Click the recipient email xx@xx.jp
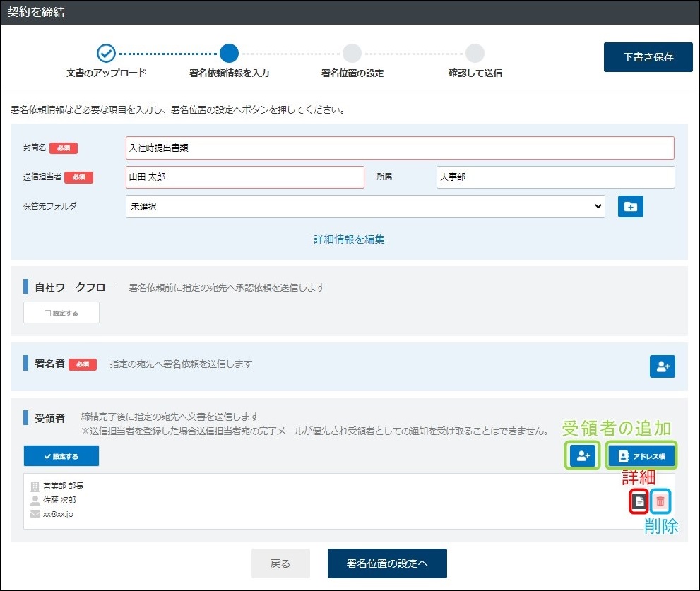The width and height of the screenshot is (700, 591). tap(58, 514)
